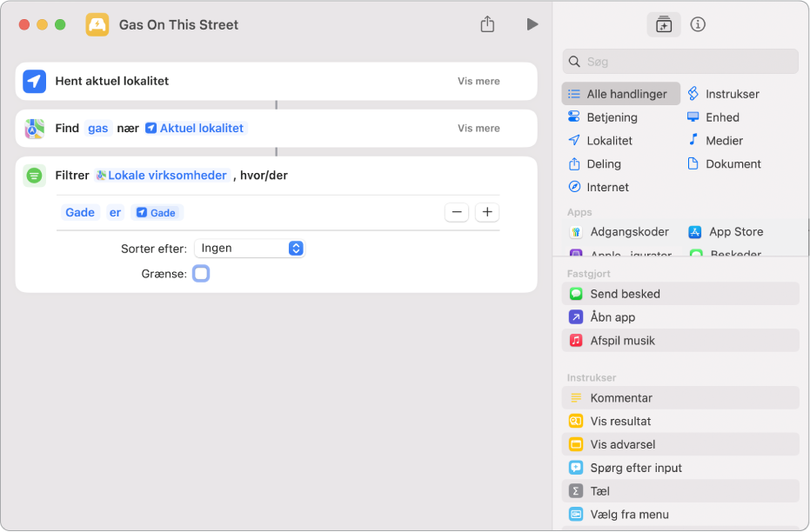
Task: Select the Instrukser category
Action: 723,94
